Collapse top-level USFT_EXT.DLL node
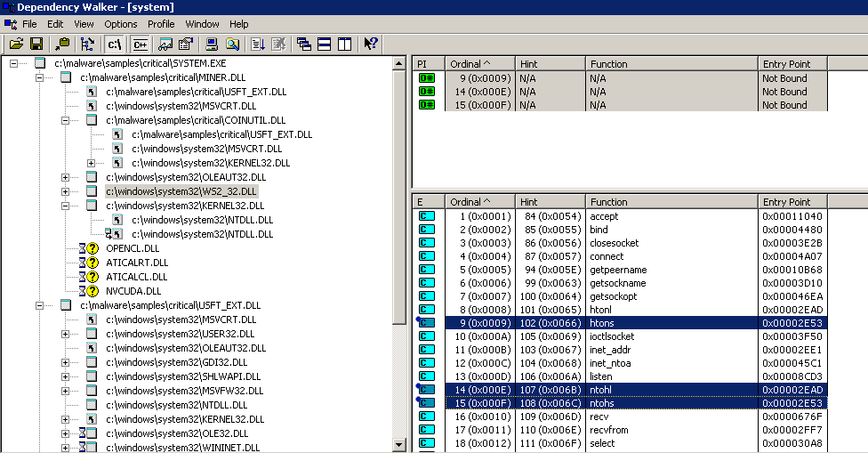Screen dimensions: 868x453 [x=39, y=305]
